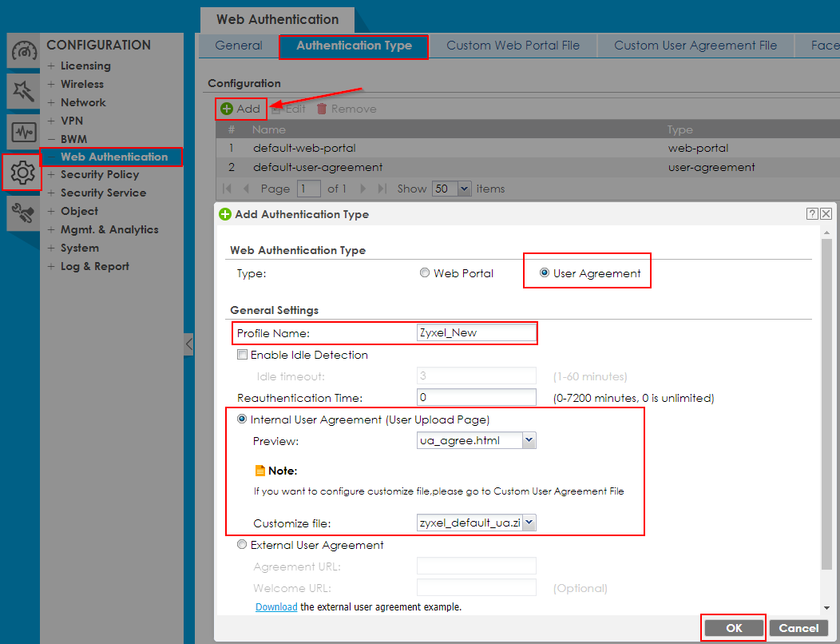Image resolution: width=840 pixels, height=644 pixels.
Task: Open the Dashboard gauge icon in sidebar
Action: tap(23, 52)
